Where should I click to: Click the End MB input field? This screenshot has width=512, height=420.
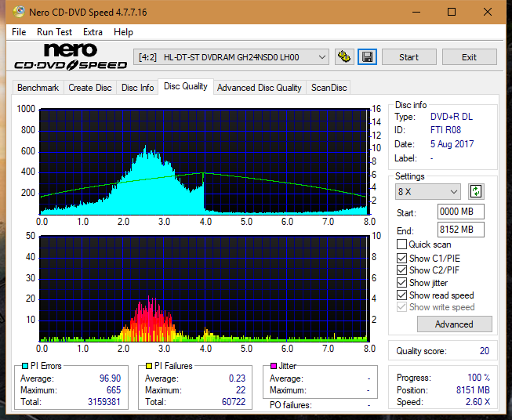460,230
